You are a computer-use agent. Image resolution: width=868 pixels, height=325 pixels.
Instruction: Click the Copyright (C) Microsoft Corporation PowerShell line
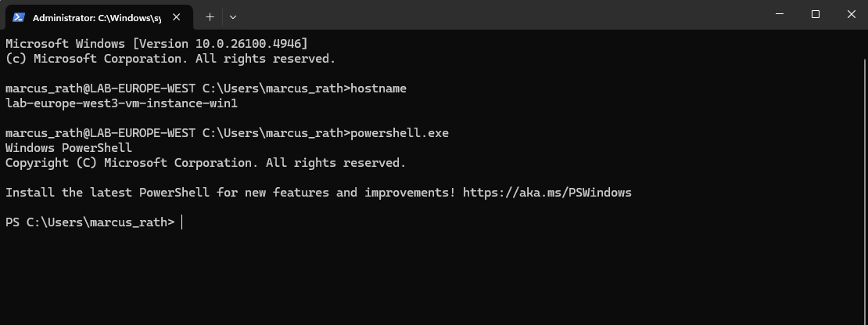click(x=206, y=163)
